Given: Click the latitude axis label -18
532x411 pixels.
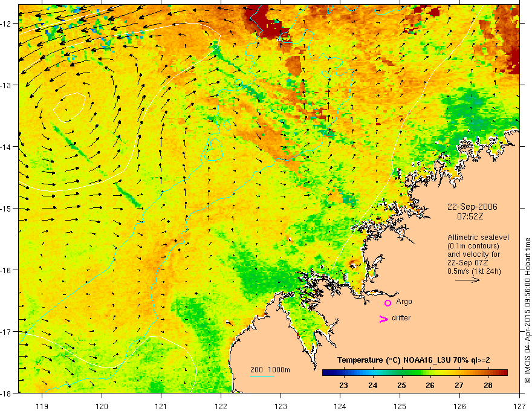Looking at the screenshot, I should coord(7,393).
